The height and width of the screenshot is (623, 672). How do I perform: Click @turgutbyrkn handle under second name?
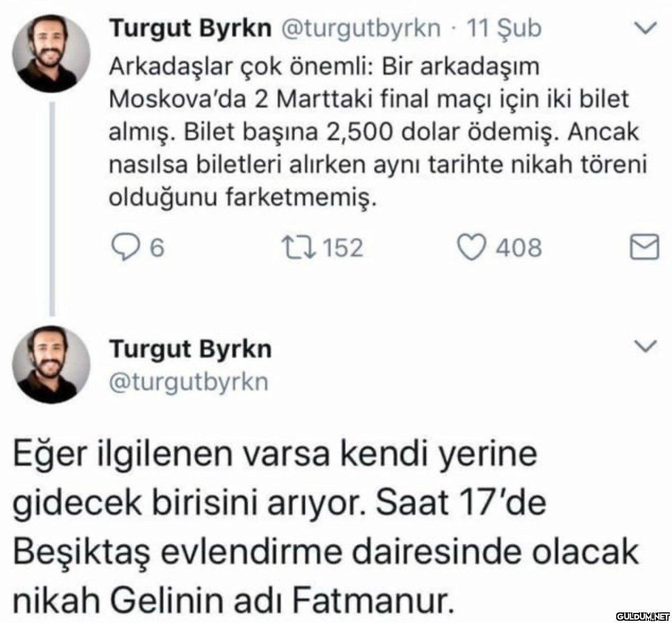(189, 382)
